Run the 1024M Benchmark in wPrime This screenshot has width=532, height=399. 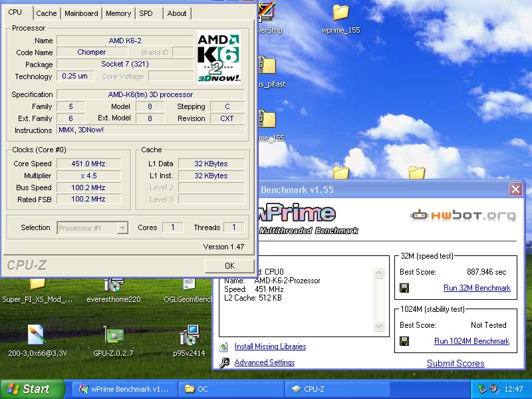(x=471, y=341)
